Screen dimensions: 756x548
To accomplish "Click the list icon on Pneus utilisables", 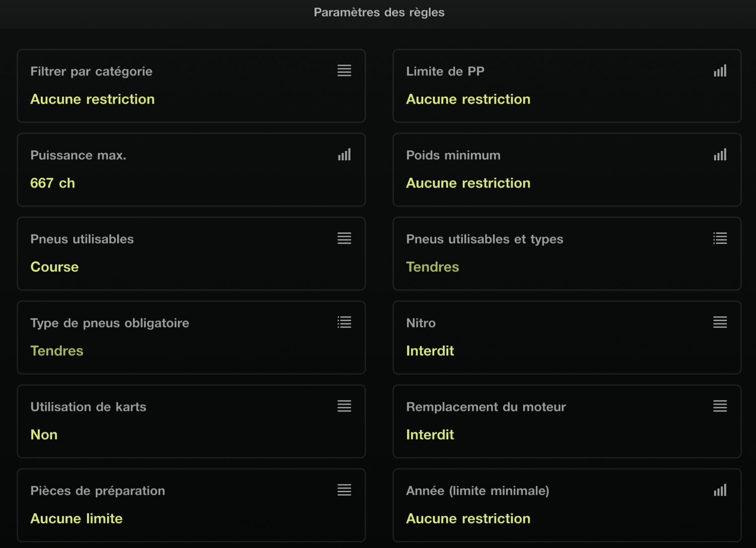I will coord(345,238).
